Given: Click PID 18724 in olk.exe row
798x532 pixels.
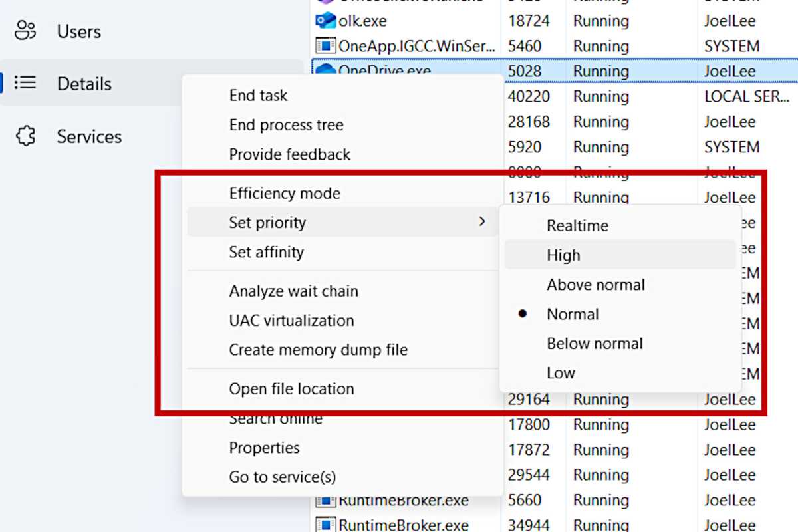Looking at the screenshot, I should [529, 21].
